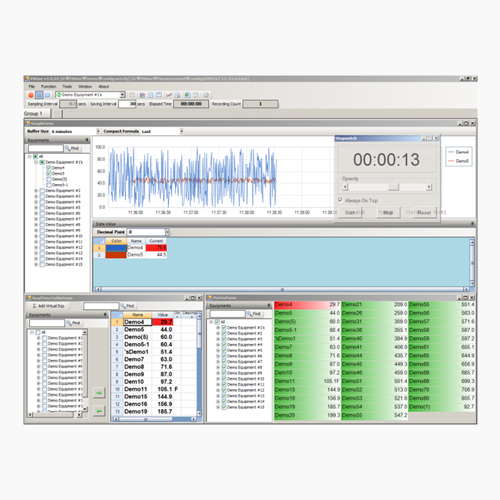Click the red record button in toolbar
The height and width of the screenshot is (500, 500).
click(31, 95)
